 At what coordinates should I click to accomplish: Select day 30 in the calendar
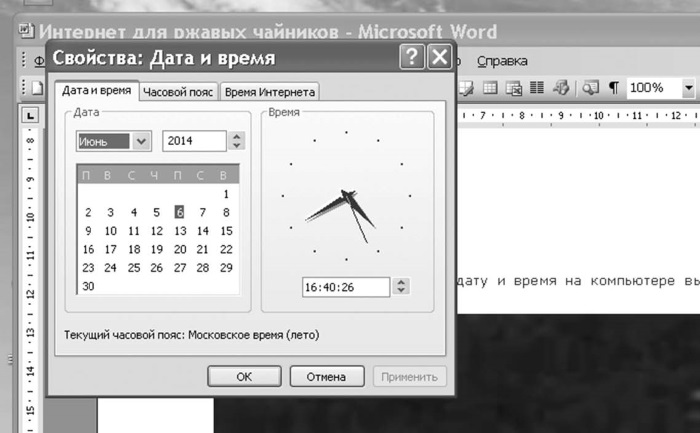click(88, 286)
